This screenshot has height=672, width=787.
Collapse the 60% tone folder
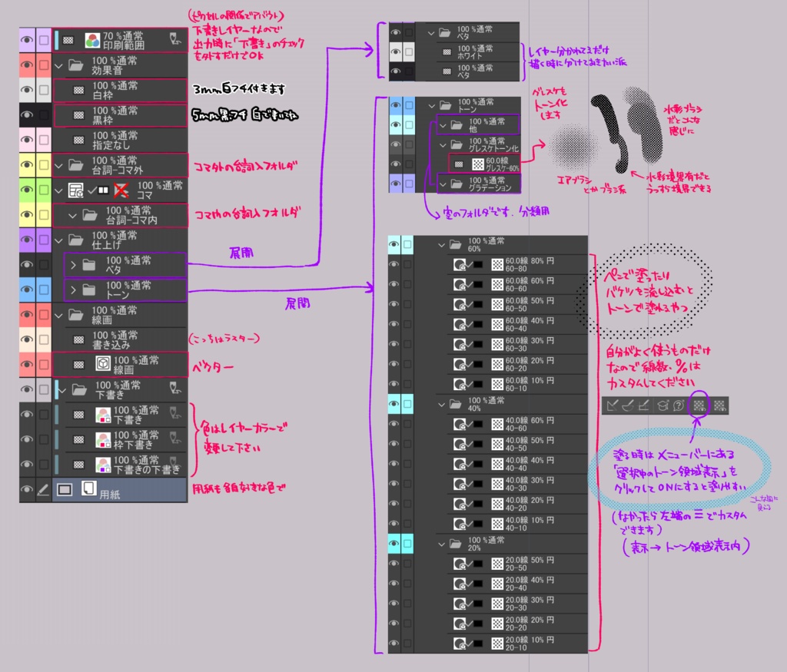coord(442,245)
